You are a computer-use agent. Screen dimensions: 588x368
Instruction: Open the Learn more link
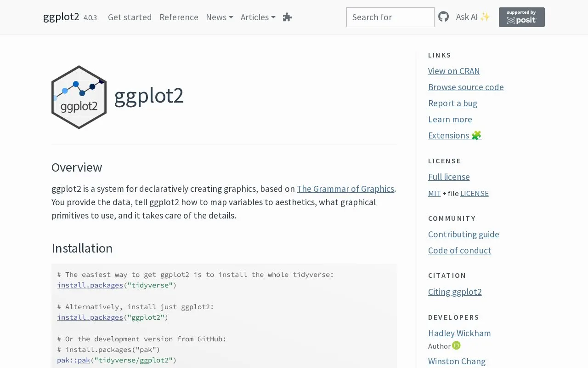tap(450, 119)
